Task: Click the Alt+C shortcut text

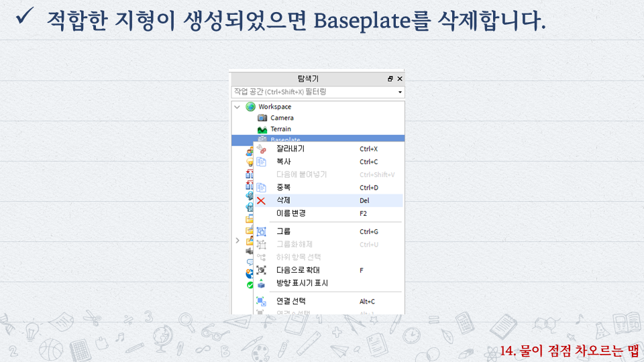Action: click(x=367, y=302)
